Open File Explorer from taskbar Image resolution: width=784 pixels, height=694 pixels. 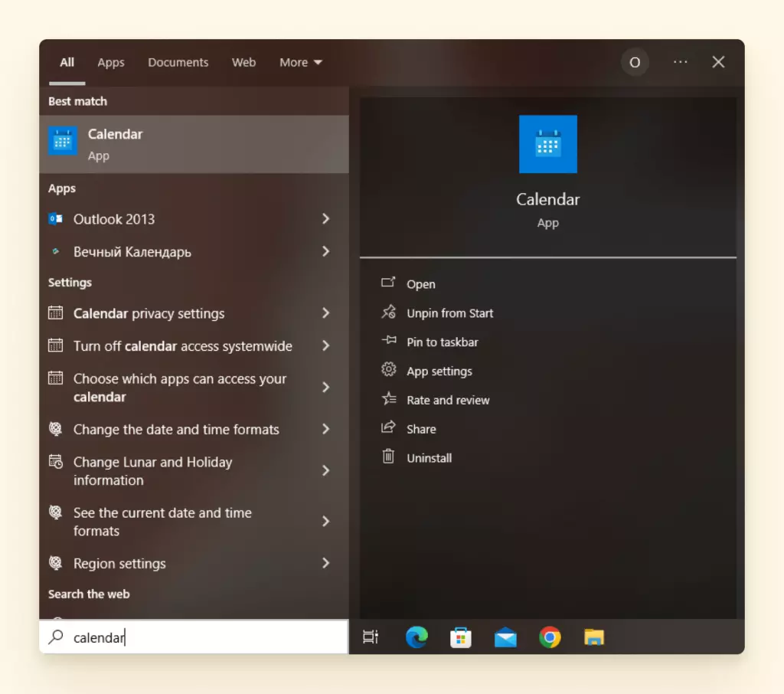pyautogui.click(x=594, y=637)
